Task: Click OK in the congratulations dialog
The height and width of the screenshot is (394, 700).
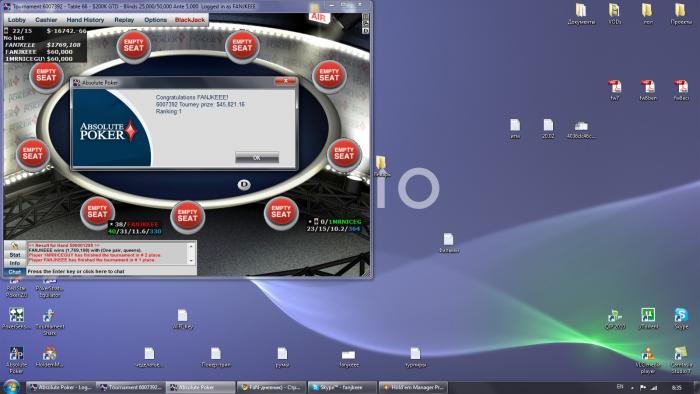Action: point(257,158)
